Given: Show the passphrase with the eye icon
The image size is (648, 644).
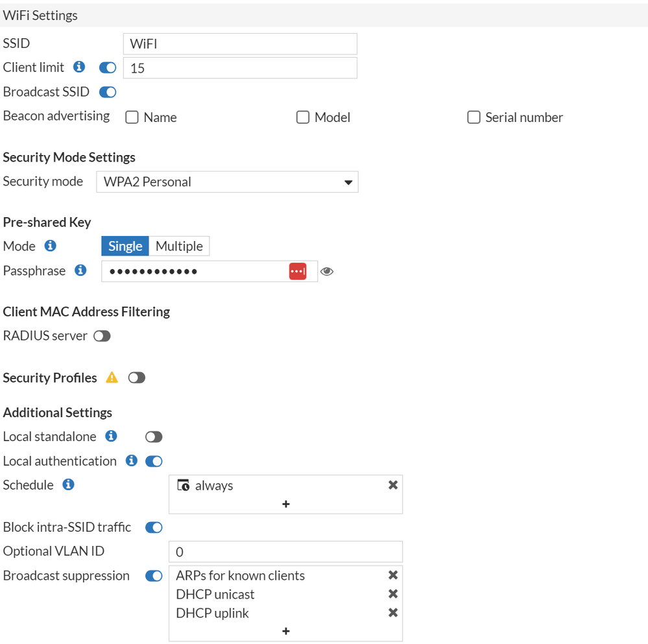Looking at the screenshot, I should point(327,272).
